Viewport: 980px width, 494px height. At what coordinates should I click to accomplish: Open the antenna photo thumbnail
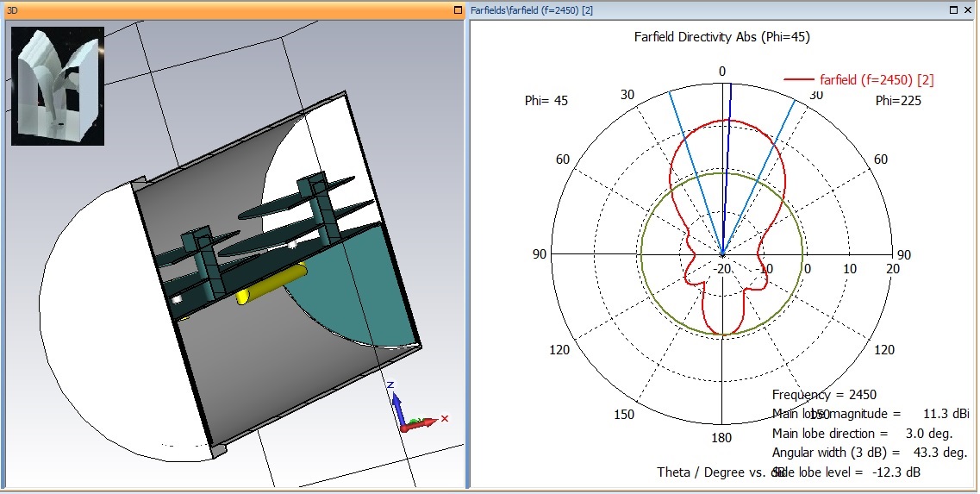(58, 85)
